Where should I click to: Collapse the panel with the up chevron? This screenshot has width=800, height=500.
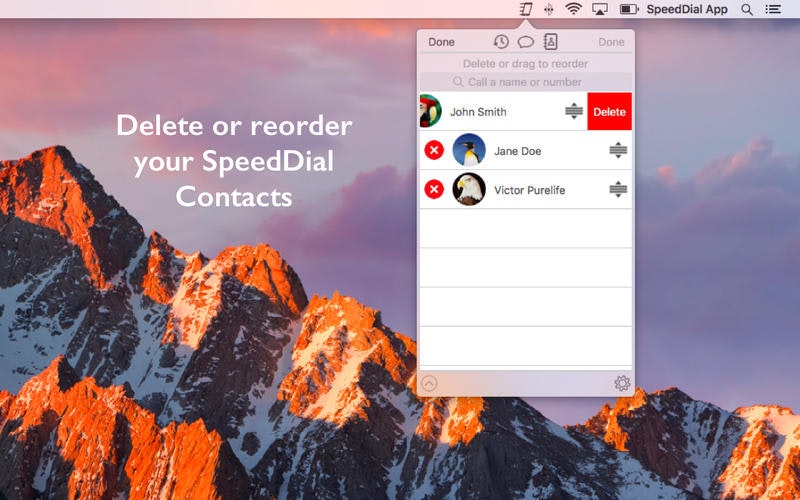tap(430, 383)
